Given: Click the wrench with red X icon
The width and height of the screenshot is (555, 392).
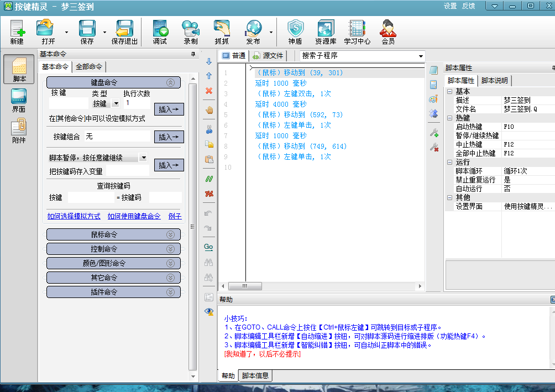Looking at the screenshot, I should pyautogui.click(x=434, y=147).
